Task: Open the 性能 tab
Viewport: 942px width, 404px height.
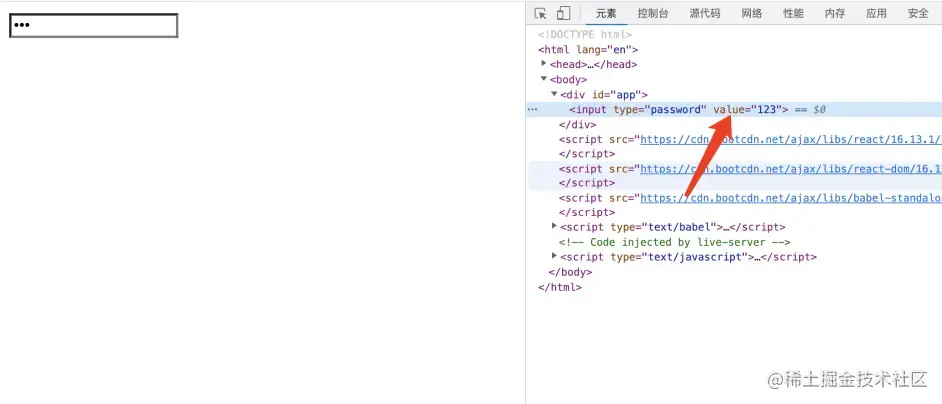Action: coord(793,13)
